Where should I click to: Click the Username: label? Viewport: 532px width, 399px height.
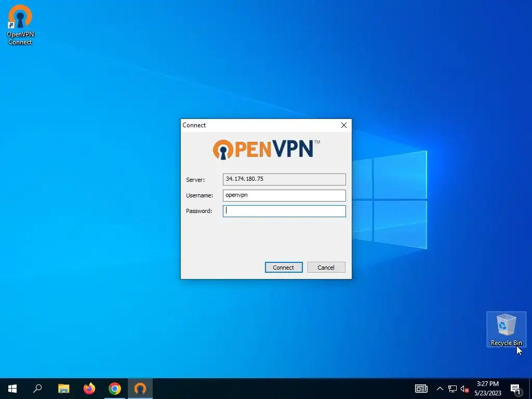click(x=199, y=195)
